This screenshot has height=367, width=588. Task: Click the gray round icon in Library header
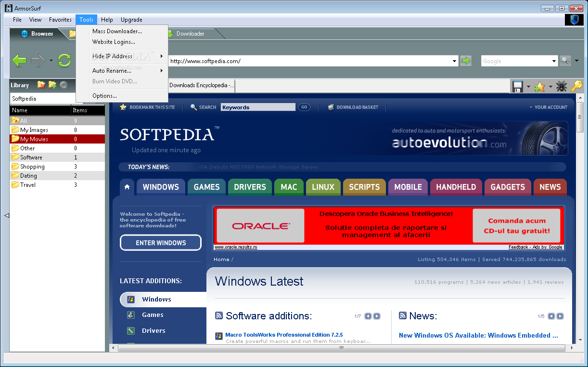pos(64,85)
